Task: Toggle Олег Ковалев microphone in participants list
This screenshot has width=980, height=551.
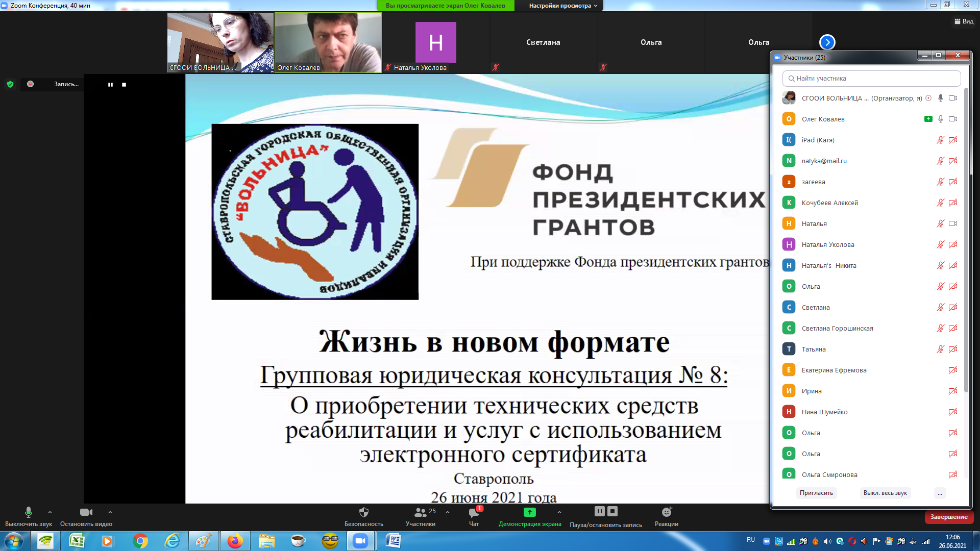Action: point(940,119)
